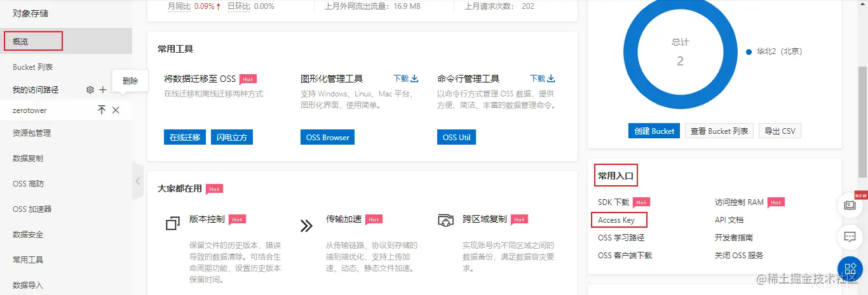Image resolution: width=868 pixels, height=295 pixels.
Task: Click the 版本控制 stacked-squares icon
Action: [173, 224]
